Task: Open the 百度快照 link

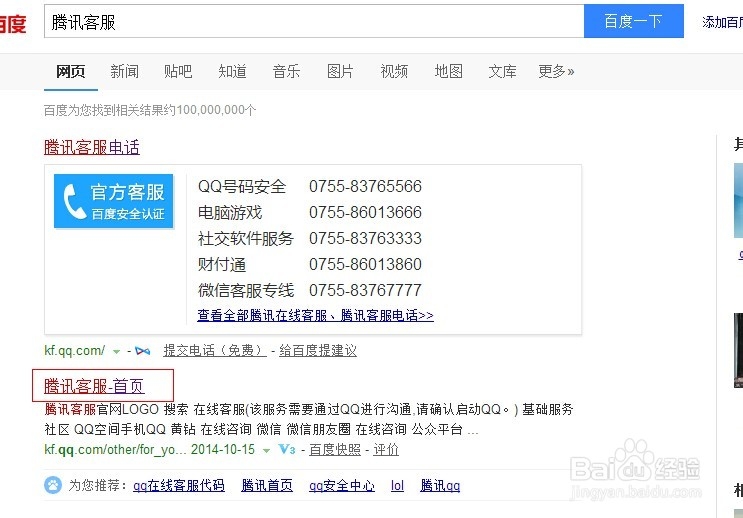Action: [x=335, y=449]
